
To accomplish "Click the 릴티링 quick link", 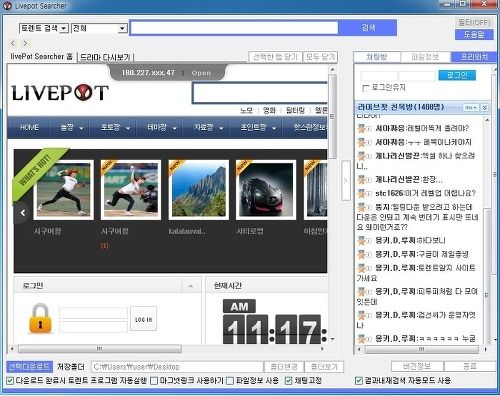I will point(295,110).
